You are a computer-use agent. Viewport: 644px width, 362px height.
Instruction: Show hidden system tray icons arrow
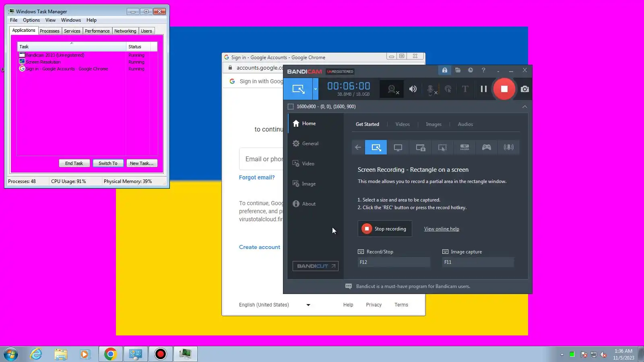pos(562,354)
